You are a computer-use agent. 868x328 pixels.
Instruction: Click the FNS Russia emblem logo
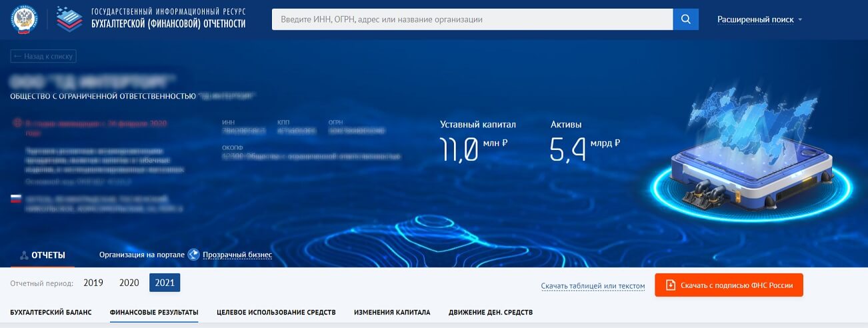pos(25,19)
